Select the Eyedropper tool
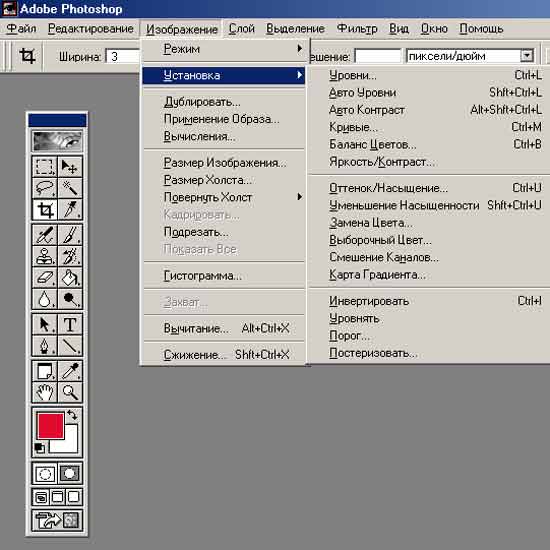 click(x=70, y=371)
